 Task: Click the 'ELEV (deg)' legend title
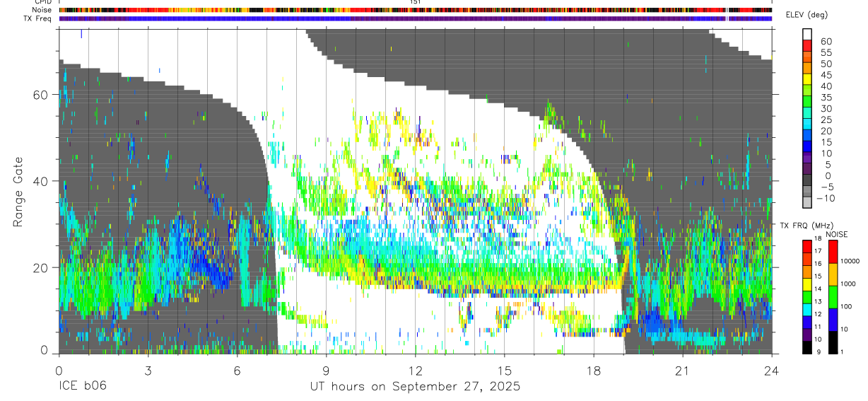[x=807, y=15]
